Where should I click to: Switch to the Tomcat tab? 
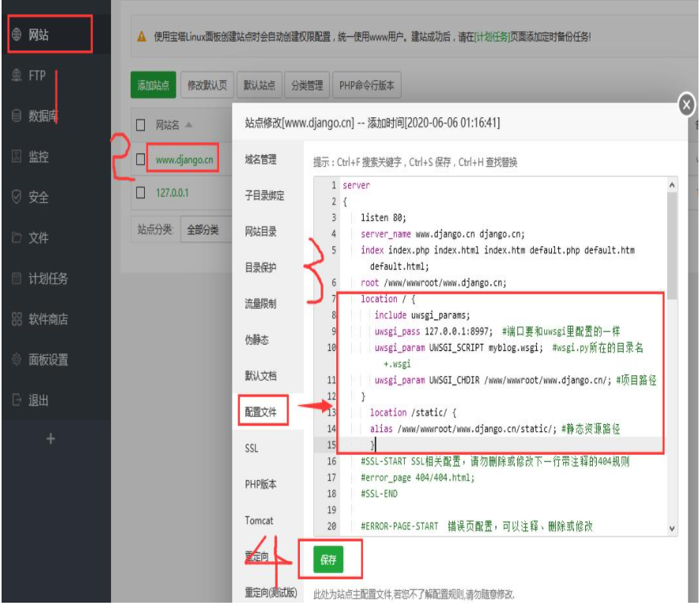tap(259, 520)
